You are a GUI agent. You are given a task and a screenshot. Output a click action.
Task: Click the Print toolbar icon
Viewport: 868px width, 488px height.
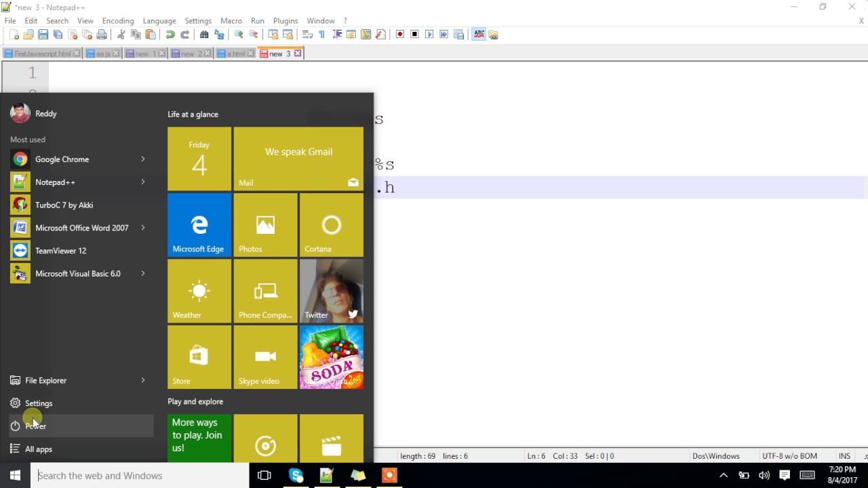(x=102, y=35)
